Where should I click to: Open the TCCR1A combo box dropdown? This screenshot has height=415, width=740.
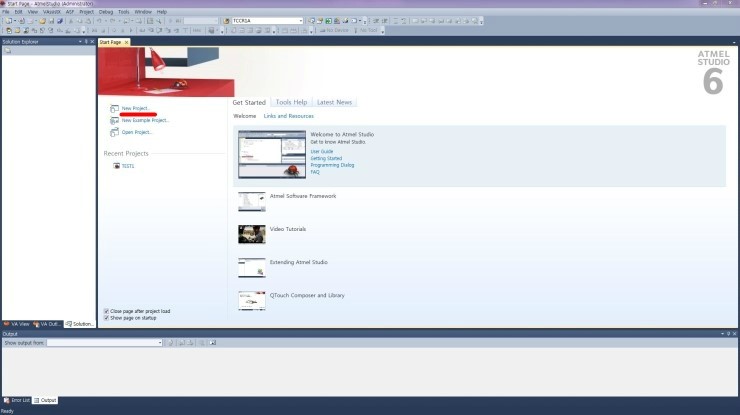[300, 20]
